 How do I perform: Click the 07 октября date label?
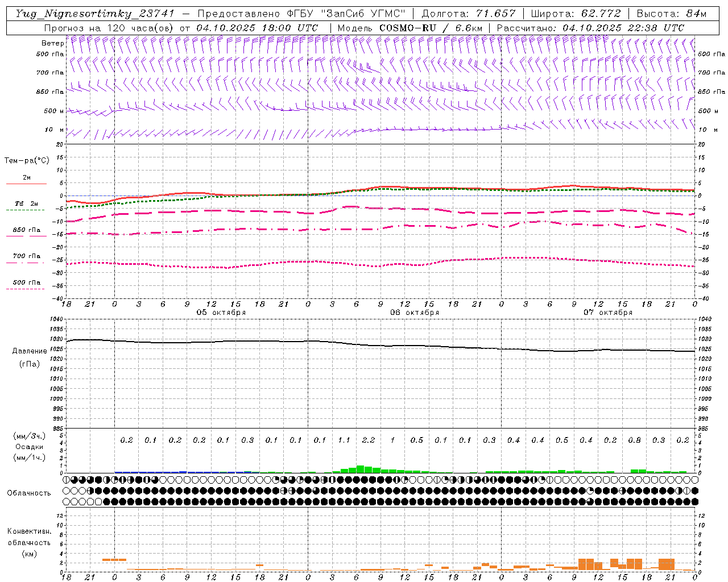[x=608, y=313]
